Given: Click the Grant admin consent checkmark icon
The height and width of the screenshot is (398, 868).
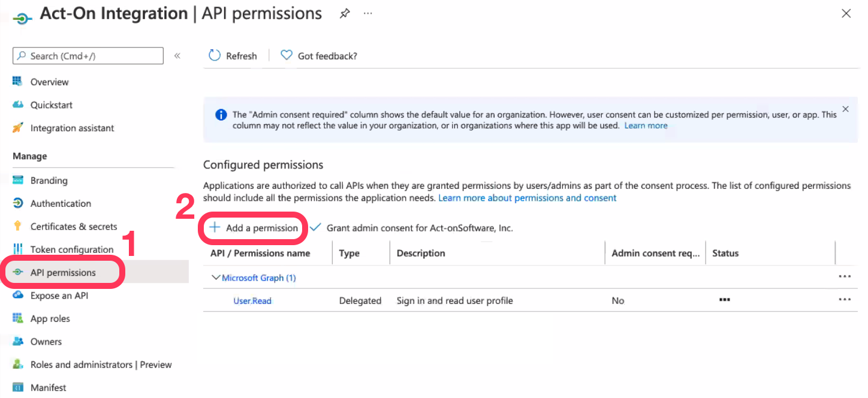Looking at the screenshot, I should coord(315,228).
